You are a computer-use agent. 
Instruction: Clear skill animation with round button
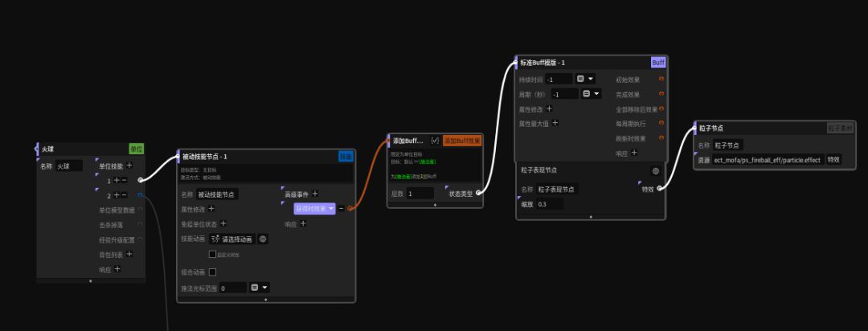(x=263, y=239)
